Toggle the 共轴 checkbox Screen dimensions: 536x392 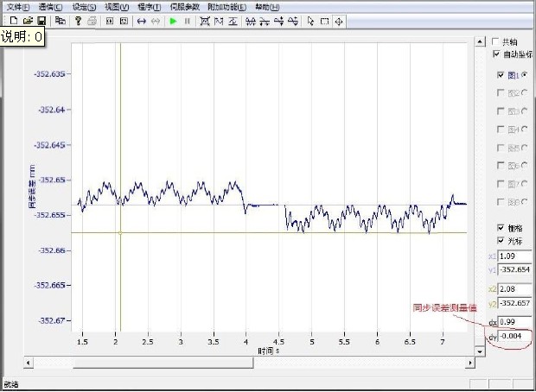click(x=495, y=41)
